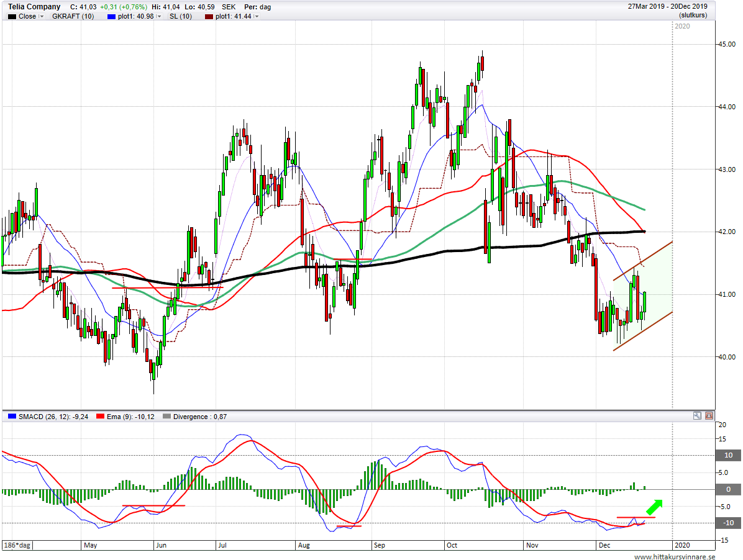Click the Sep month on time axis
Image resolution: width=743 pixels, height=560 pixels.
pyautogui.click(x=379, y=545)
